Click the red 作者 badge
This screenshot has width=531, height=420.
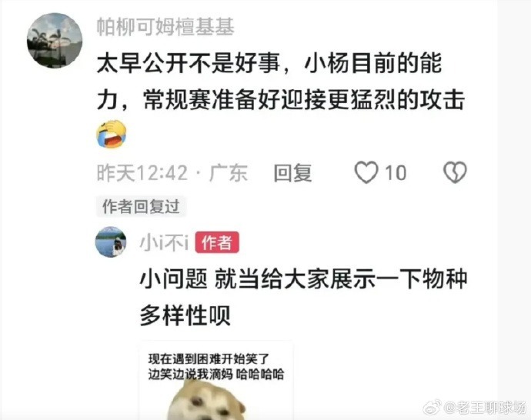217,242
